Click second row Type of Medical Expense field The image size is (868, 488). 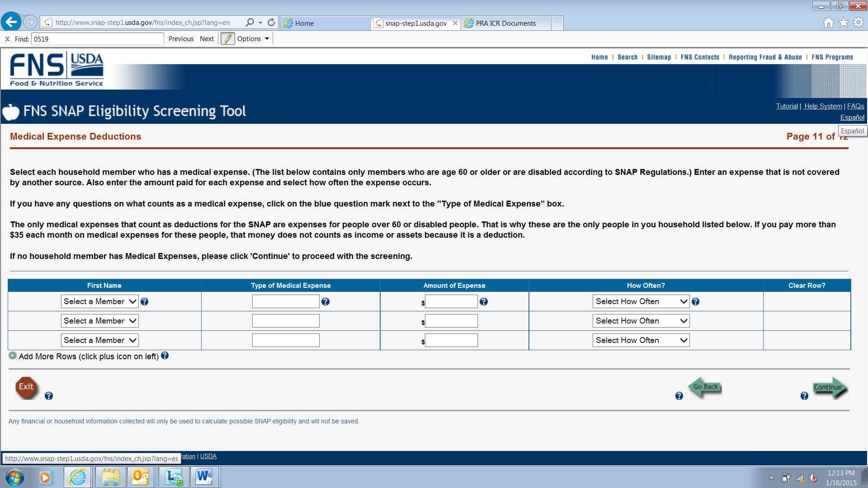point(286,321)
